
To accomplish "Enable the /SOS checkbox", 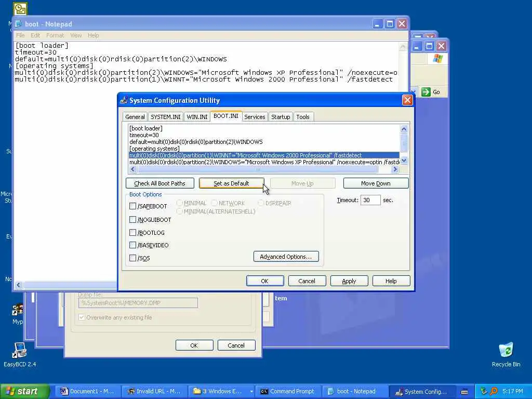I will pyautogui.click(x=132, y=258).
